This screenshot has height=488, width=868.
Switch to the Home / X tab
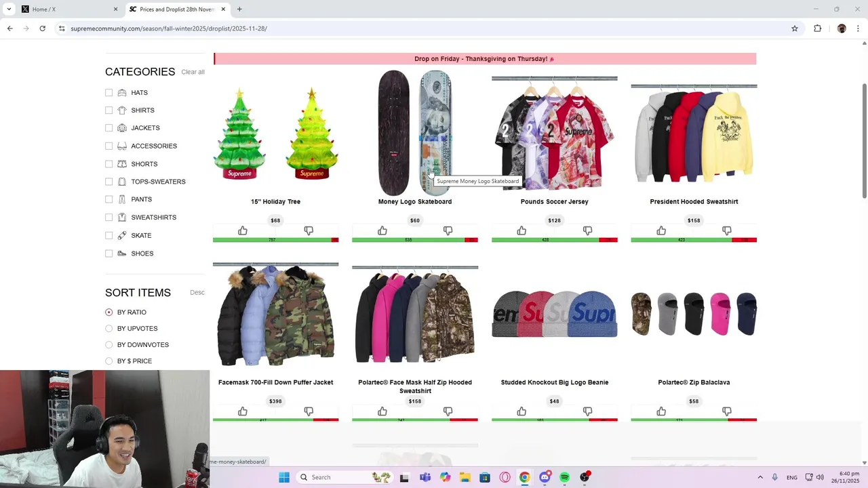coord(68,9)
